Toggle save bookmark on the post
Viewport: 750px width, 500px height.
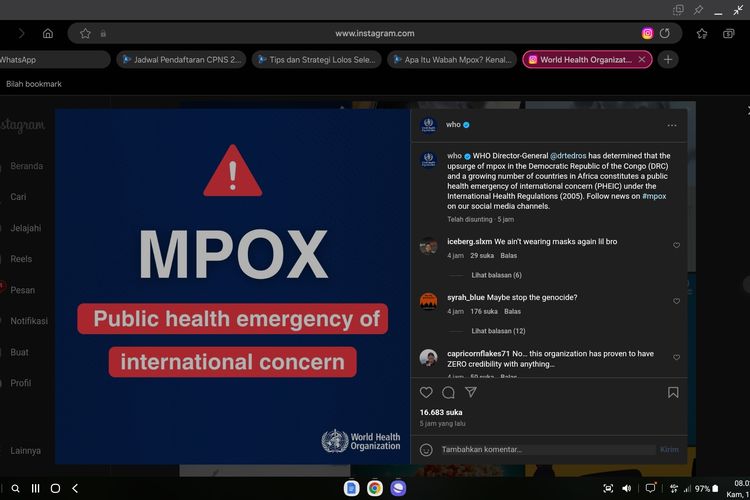pyautogui.click(x=673, y=393)
